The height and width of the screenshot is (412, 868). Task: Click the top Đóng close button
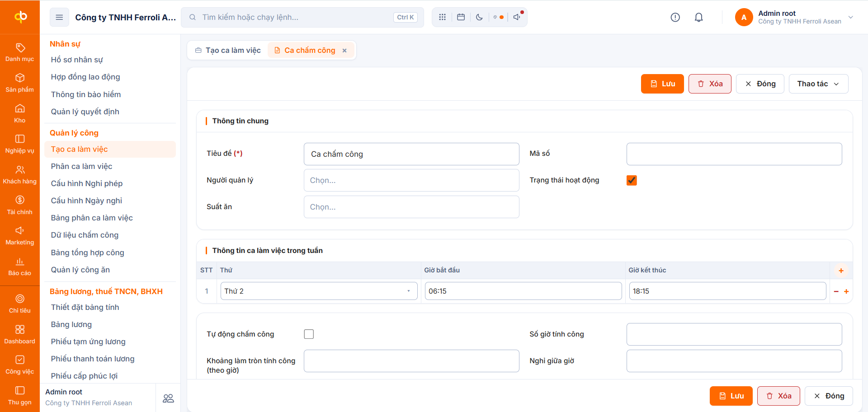(760, 84)
